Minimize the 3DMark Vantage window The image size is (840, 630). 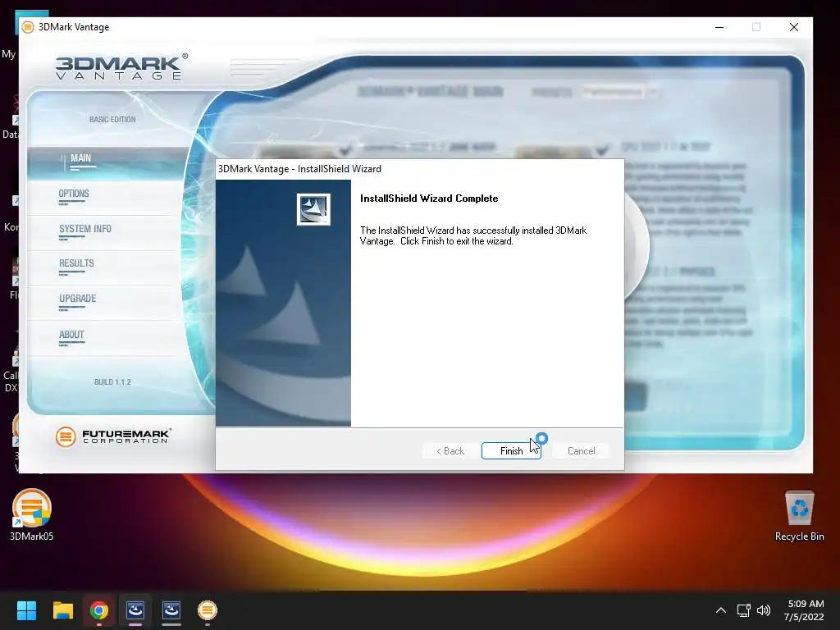pyautogui.click(x=719, y=27)
